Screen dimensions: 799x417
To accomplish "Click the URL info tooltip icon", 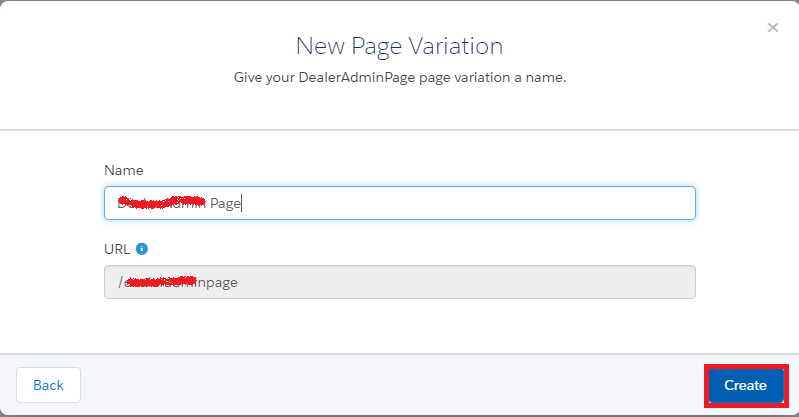I will pos(142,248).
